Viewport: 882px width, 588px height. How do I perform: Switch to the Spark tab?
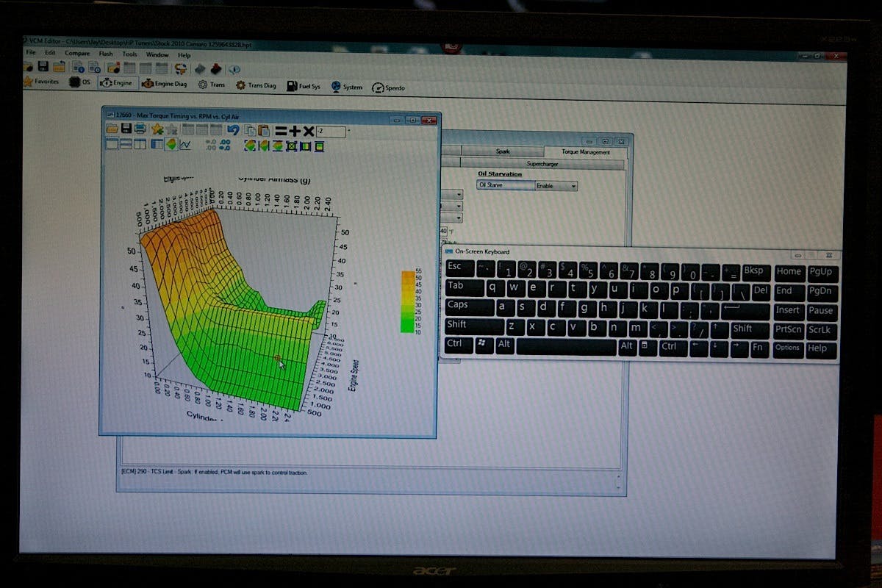[503, 151]
